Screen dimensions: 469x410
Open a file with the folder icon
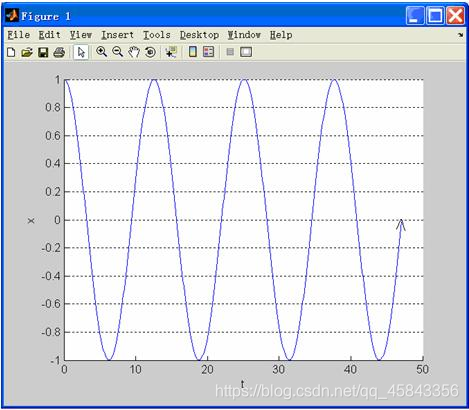tap(27, 52)
